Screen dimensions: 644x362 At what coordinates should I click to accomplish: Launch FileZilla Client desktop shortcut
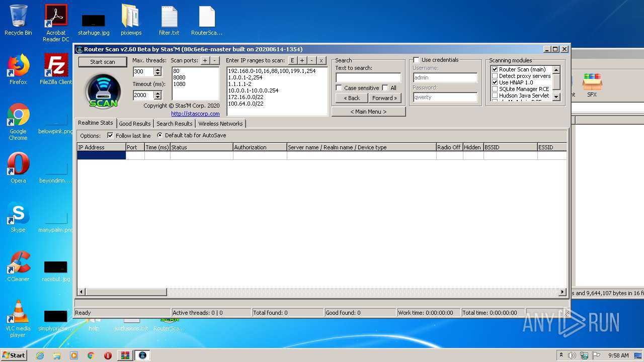click(56, 69)
